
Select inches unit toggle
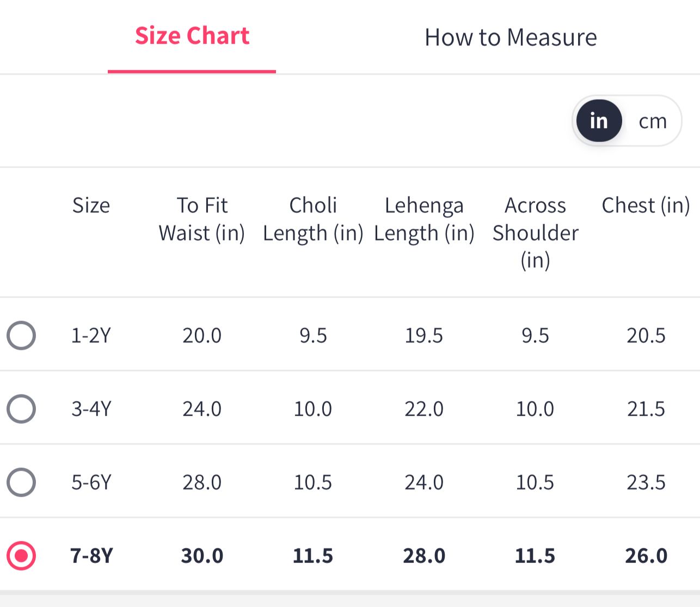pos(599,121)
